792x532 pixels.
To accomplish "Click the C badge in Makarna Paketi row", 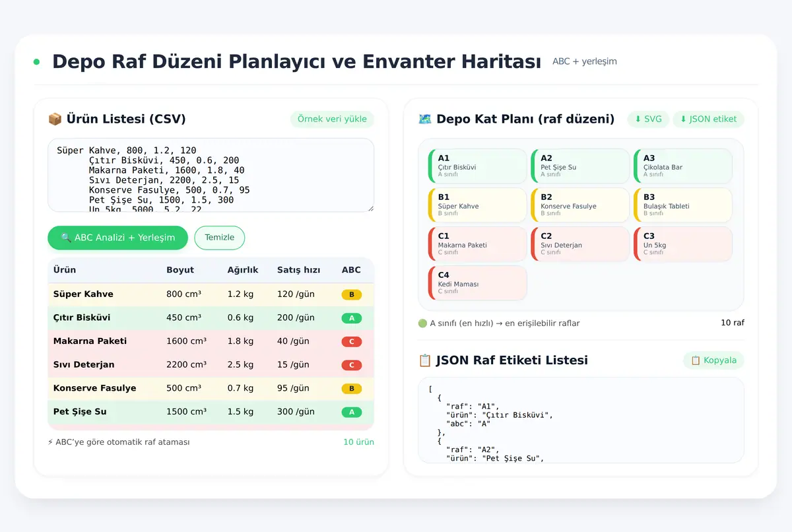I will click(x=351, y=341).
